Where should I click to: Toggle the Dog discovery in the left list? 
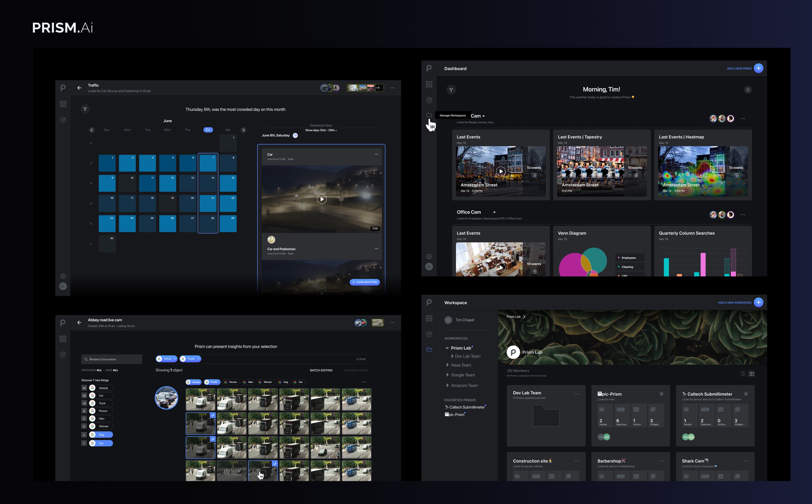point(101,435)
